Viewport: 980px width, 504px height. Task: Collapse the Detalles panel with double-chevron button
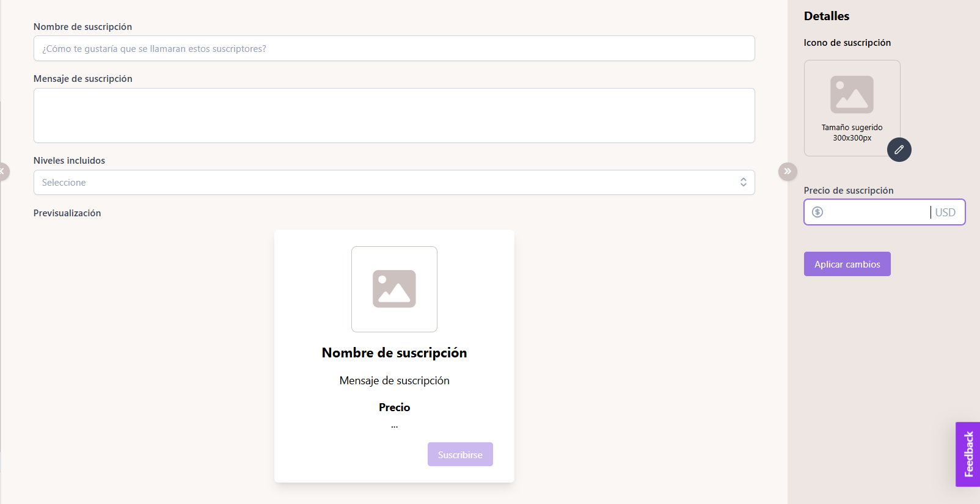[x=788, y=171]
